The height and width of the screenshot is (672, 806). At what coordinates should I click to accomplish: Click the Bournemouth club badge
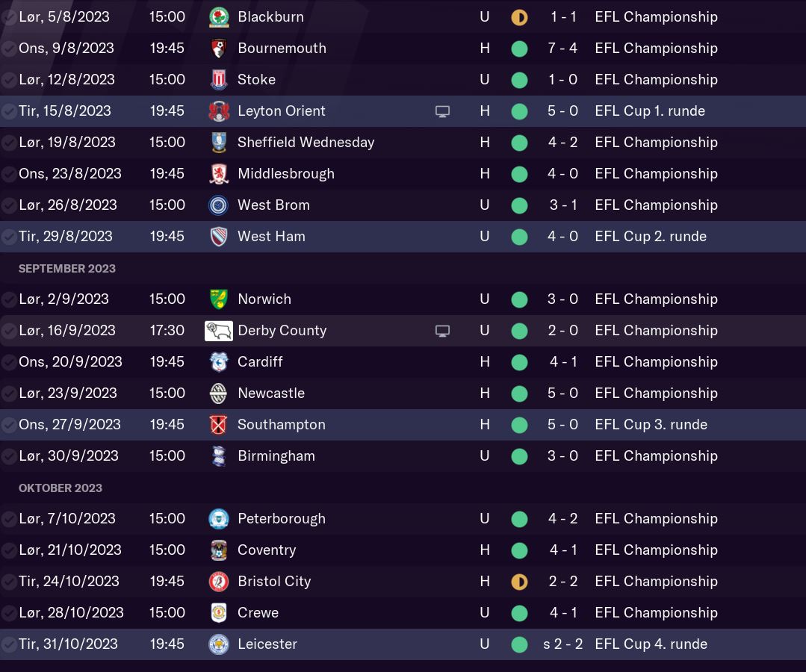click(x=218, y=48)
